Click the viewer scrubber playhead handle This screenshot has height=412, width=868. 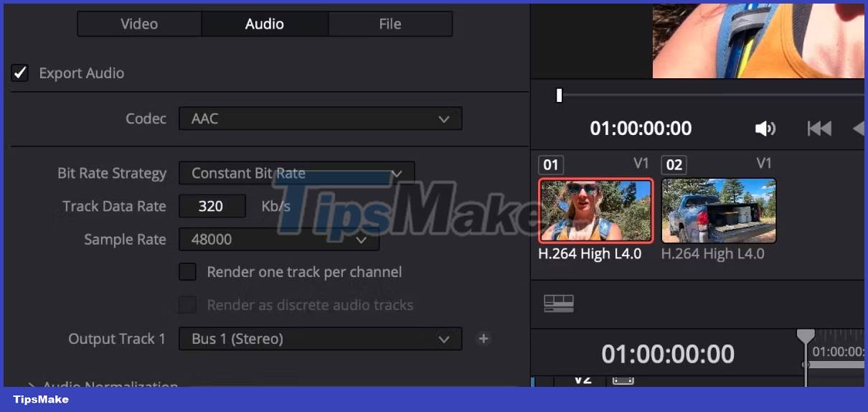559,95
